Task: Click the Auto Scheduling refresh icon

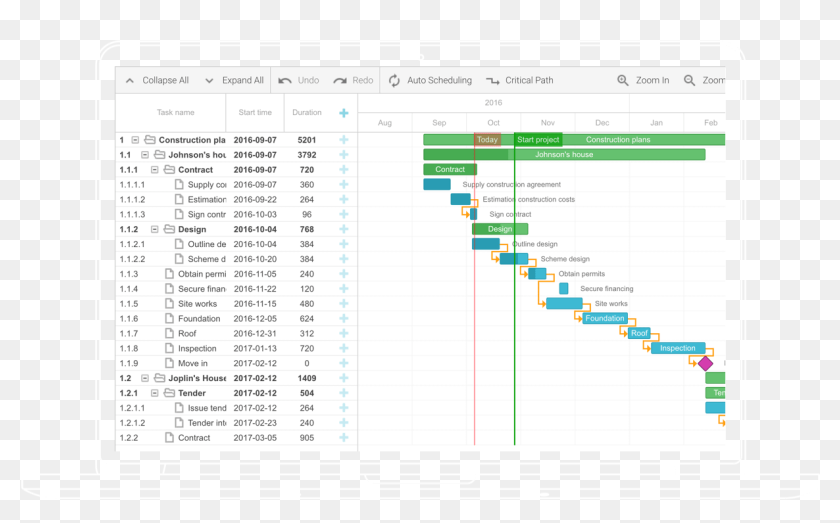Action: click(394, 81)
